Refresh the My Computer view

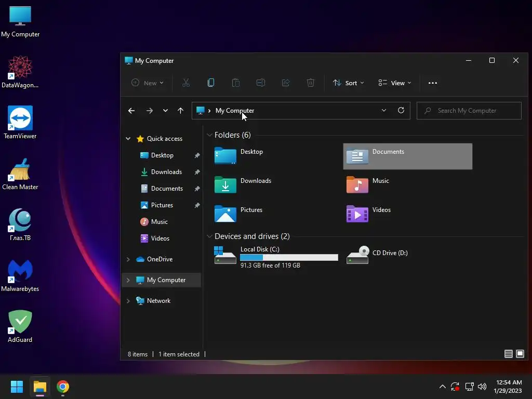401,110
